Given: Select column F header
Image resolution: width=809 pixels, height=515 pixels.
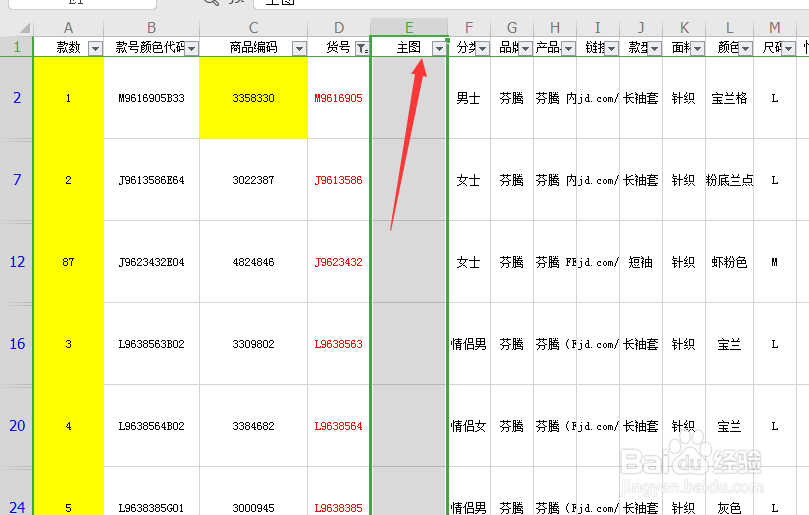Looking at the screenshot, I should (x=469, y=27).
